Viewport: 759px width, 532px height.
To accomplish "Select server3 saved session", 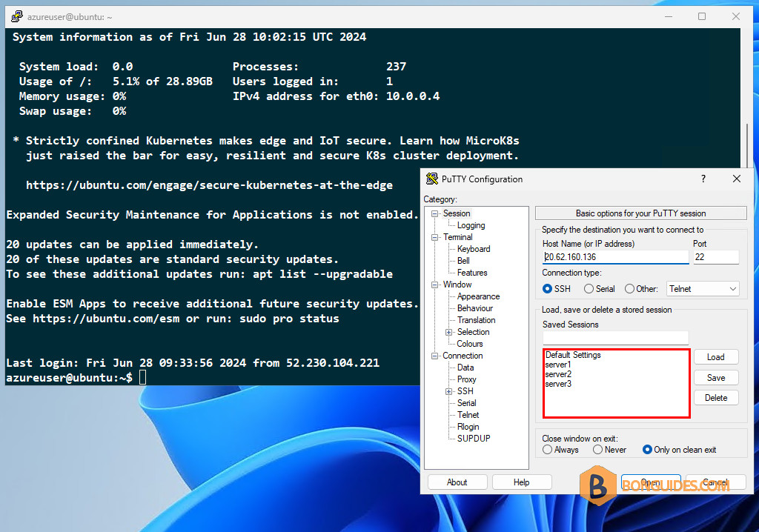I will (x=558, y=384).
